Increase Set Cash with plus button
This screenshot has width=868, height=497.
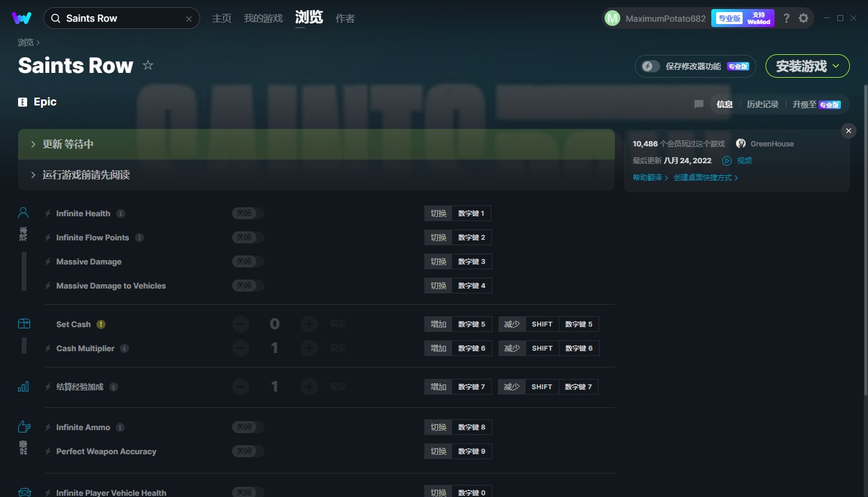309,324
